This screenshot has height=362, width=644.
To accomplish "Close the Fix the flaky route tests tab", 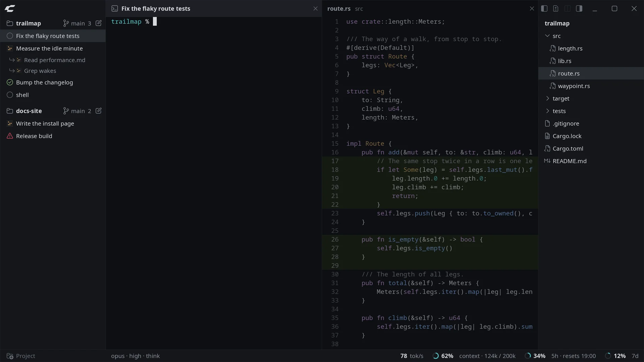I will pos(315,9).
